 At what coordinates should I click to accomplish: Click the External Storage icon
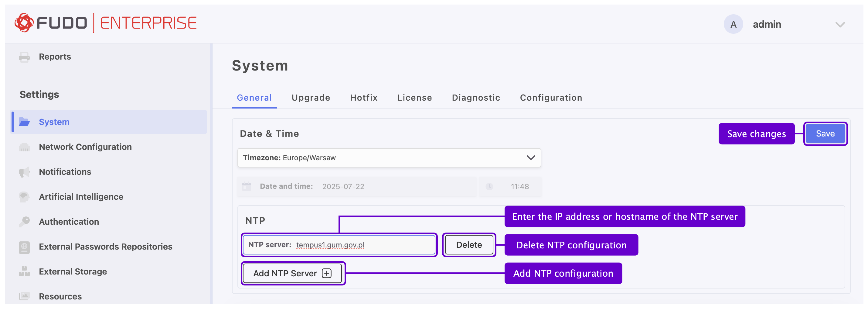pyautogui.click(x=24, y=271)
